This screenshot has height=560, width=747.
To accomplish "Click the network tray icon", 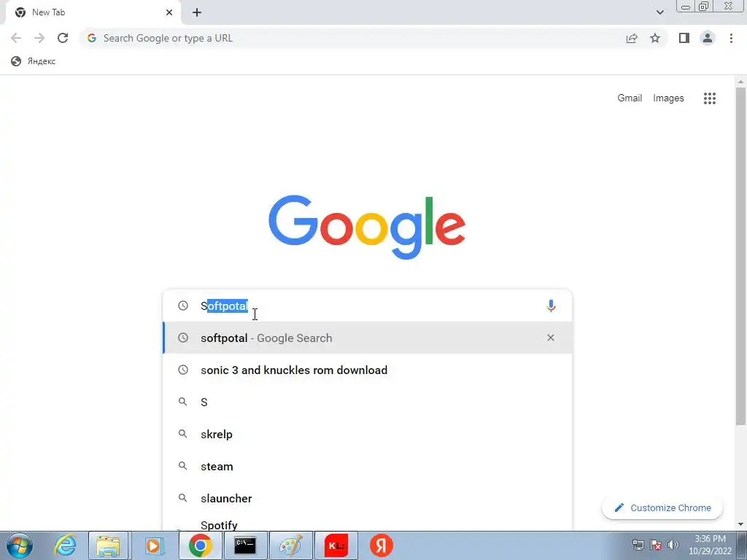I will [x=638, y=545].
